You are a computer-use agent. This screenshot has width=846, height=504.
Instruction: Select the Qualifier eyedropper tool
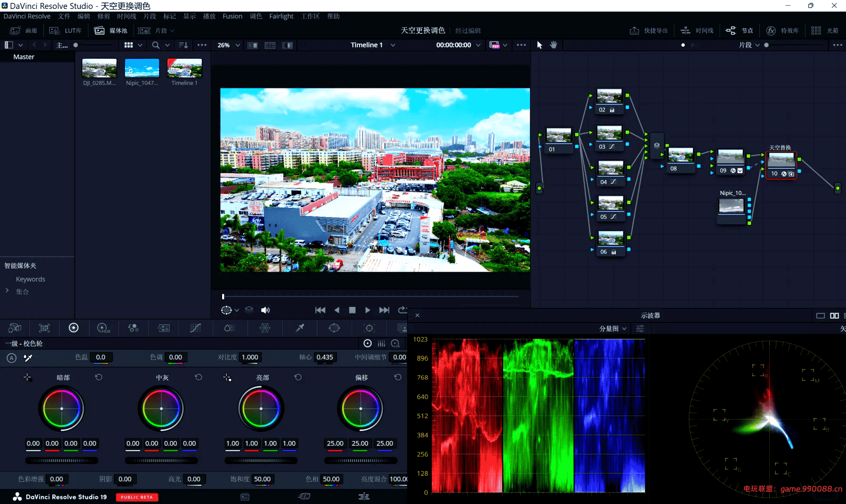tap(300, 328)
